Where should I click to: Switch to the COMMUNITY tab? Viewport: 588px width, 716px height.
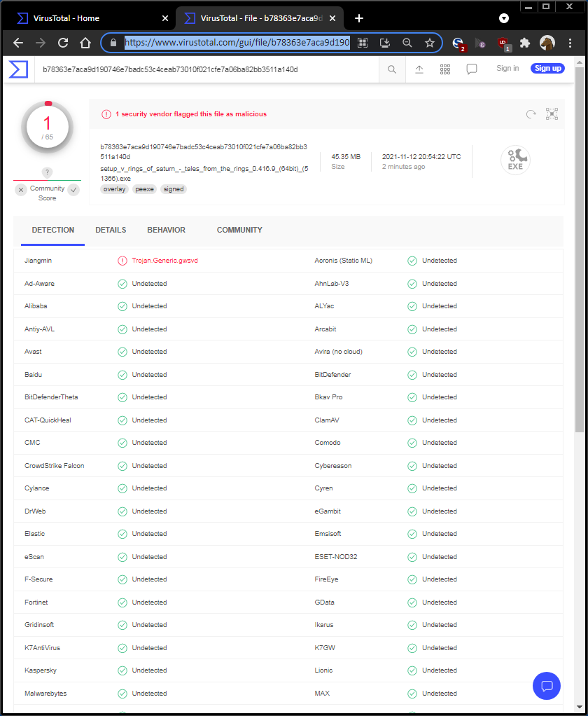point(239,230)
